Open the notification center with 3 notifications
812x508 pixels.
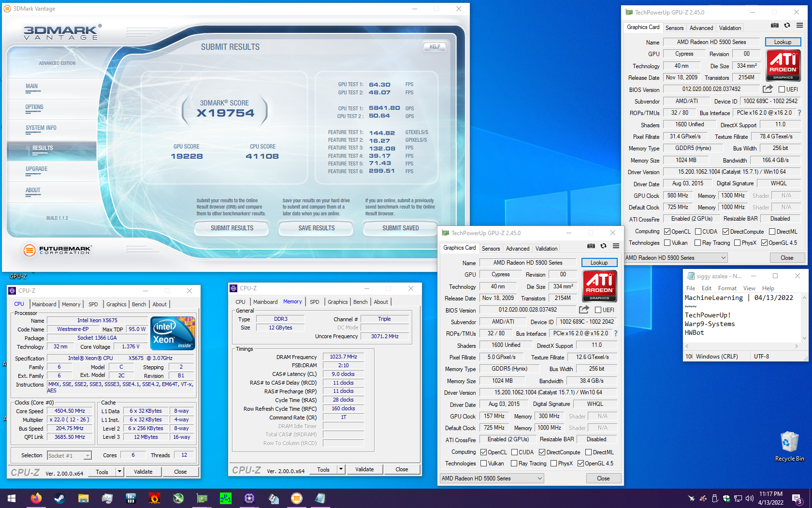[x=797, y=499]
